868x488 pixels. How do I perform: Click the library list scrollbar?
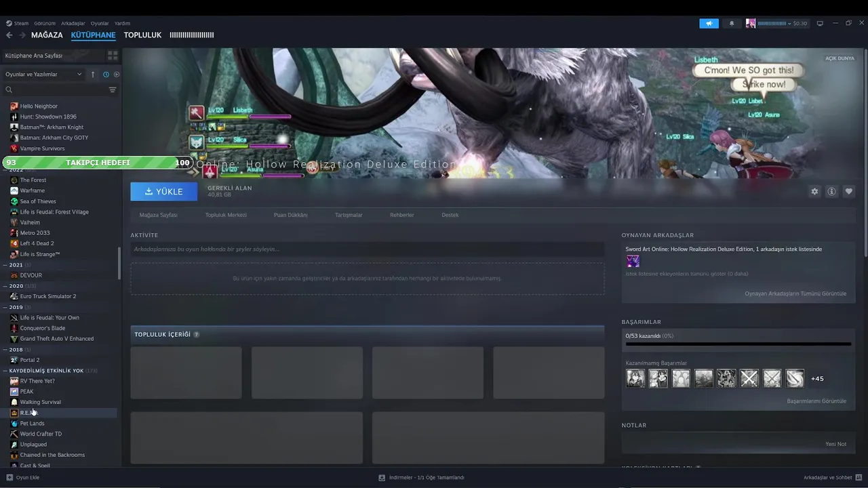(119, 263)
